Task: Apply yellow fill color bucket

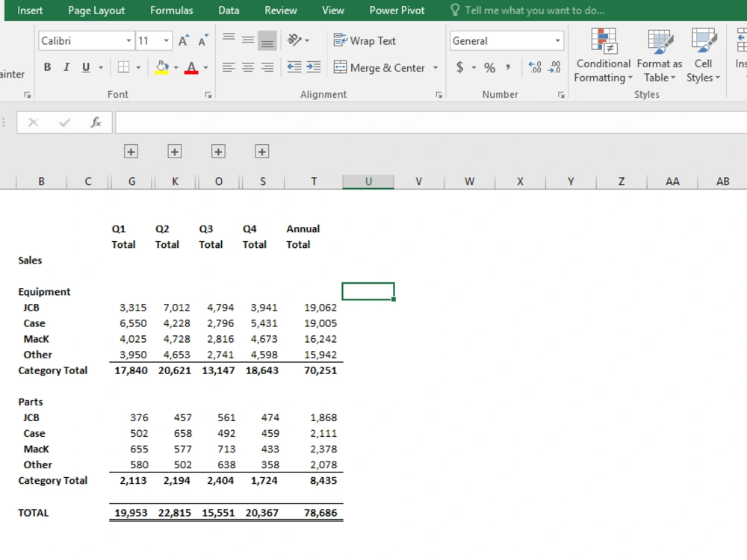Action: (162, 67)
